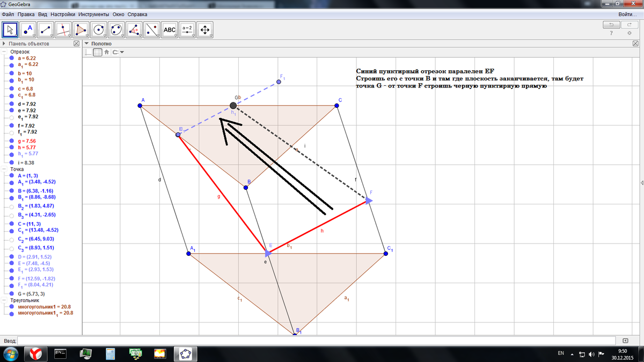Select the Perpendicular Line tool

[x=63, y=29]
